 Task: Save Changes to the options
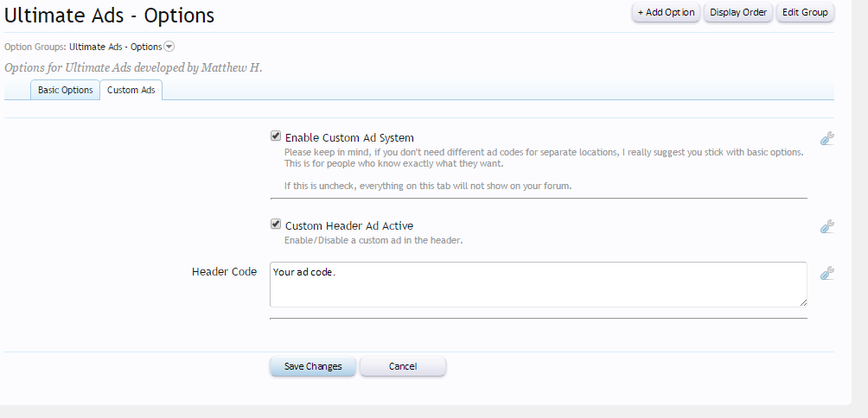pos(313,366)
